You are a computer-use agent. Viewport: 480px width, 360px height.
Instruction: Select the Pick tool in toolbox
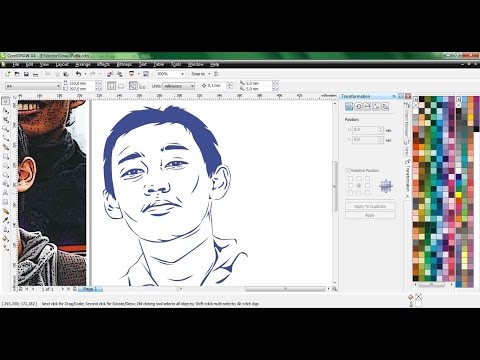point(6,101)
